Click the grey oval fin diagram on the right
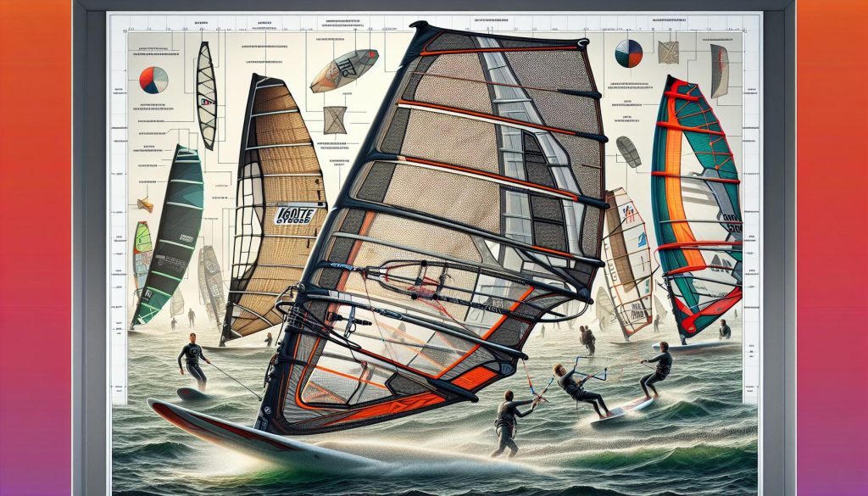The height and width of the screenshot is (496, 868). click(x=628, y=151)
